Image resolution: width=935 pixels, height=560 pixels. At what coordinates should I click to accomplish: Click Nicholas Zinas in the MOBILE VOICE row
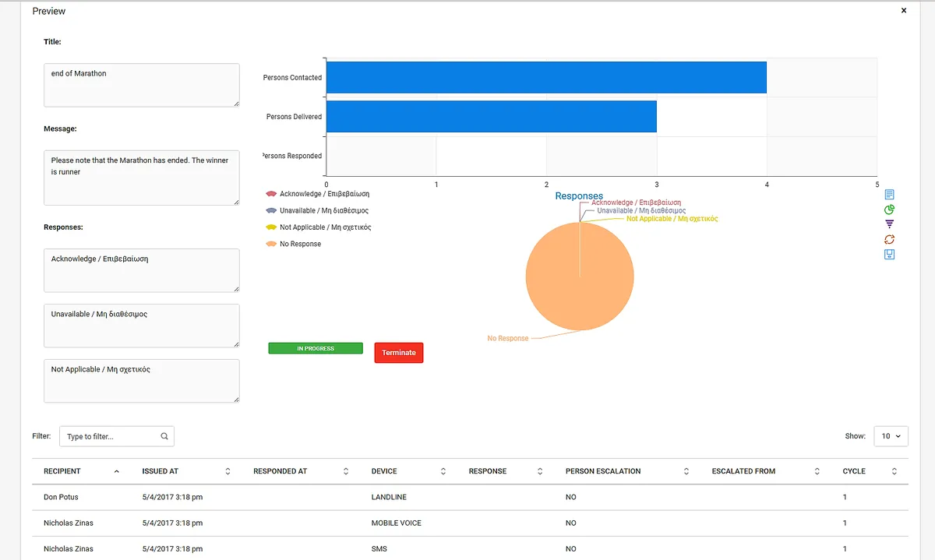coord(69,523)
